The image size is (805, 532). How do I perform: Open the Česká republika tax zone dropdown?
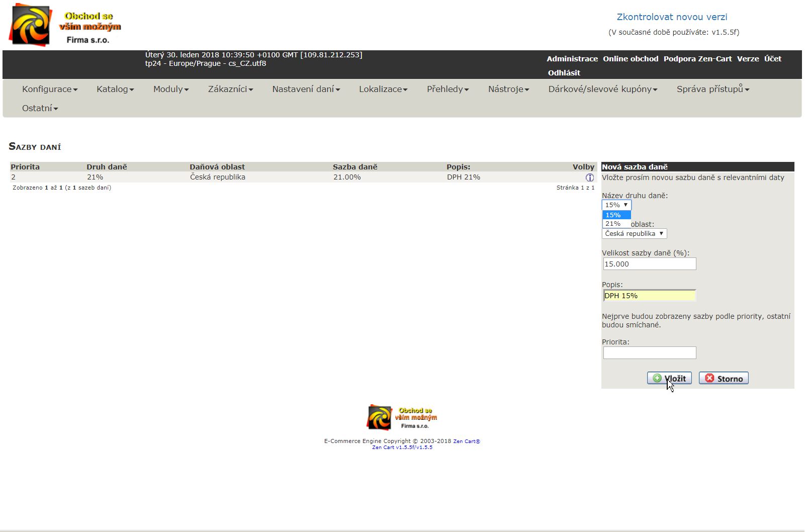pos(634,234)
